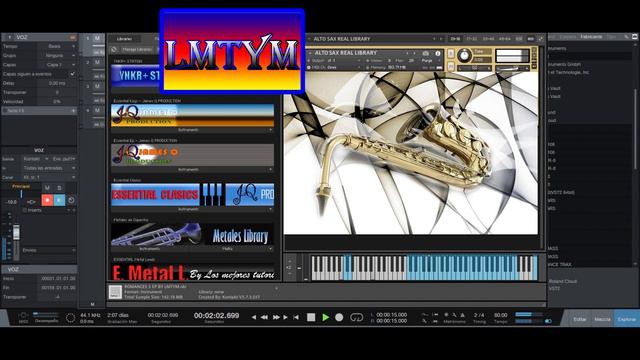Mute track 1 with the M button
This screenshot has width=640, height=360.
(98, 38)
